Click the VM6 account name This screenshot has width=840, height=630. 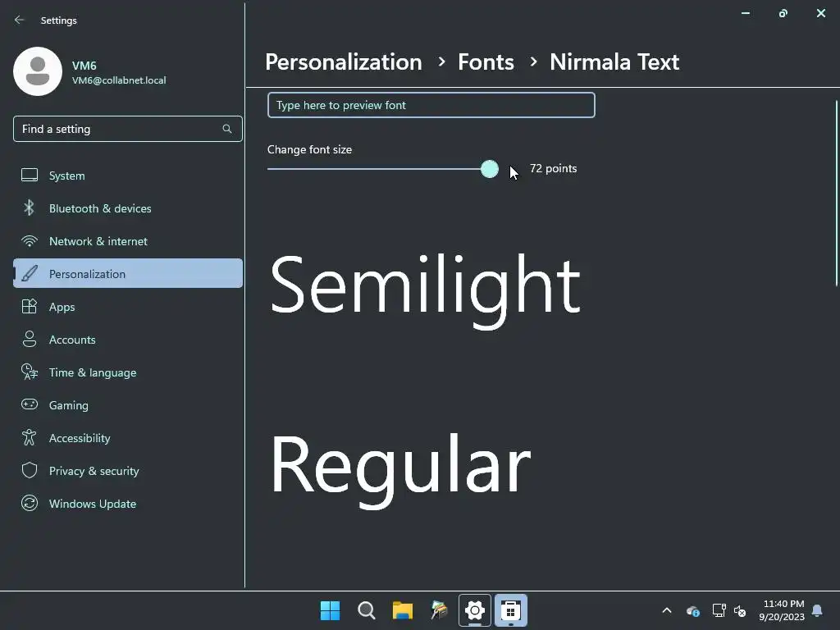[84, 66]
